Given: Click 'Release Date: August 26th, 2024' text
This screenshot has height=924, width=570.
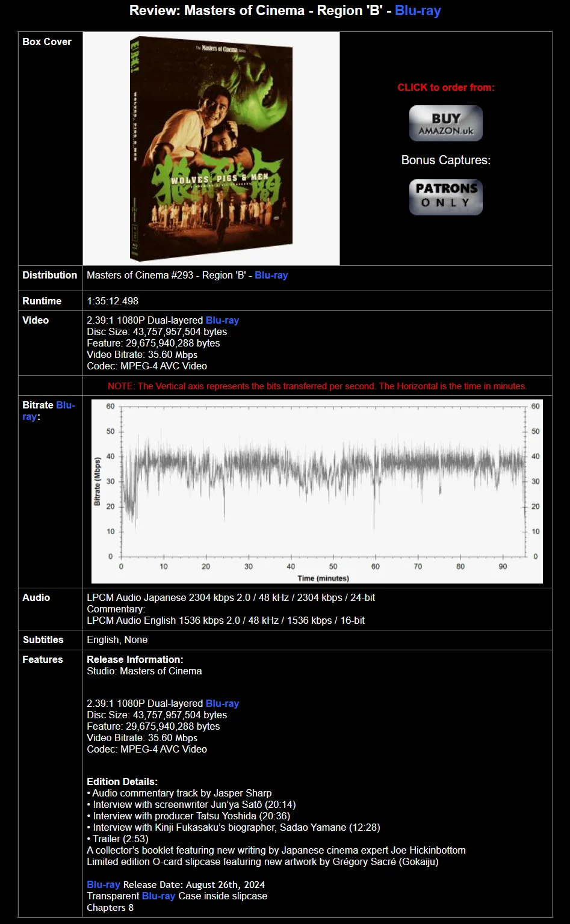Looking at the screenshot, I should [x=194, y=884].
